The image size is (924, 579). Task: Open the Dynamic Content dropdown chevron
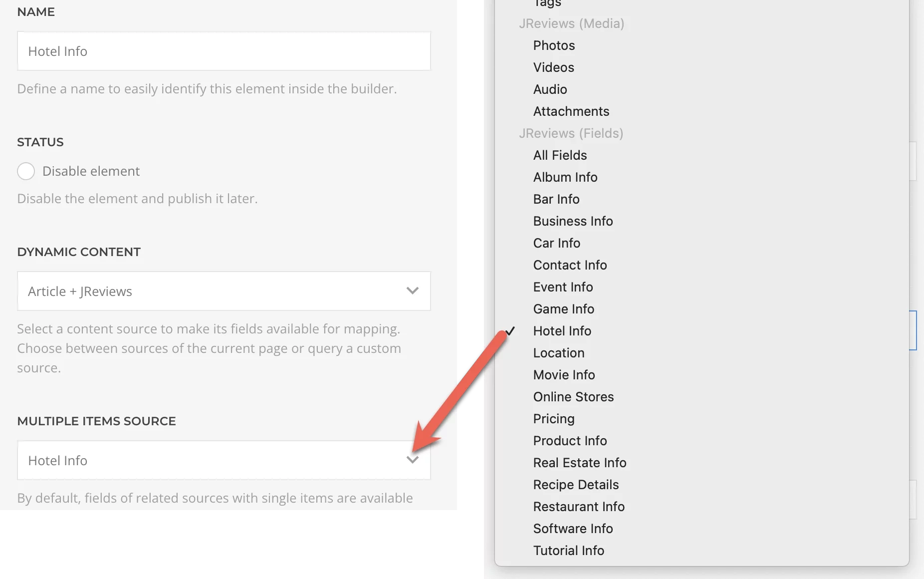click(x=412, y=291)
